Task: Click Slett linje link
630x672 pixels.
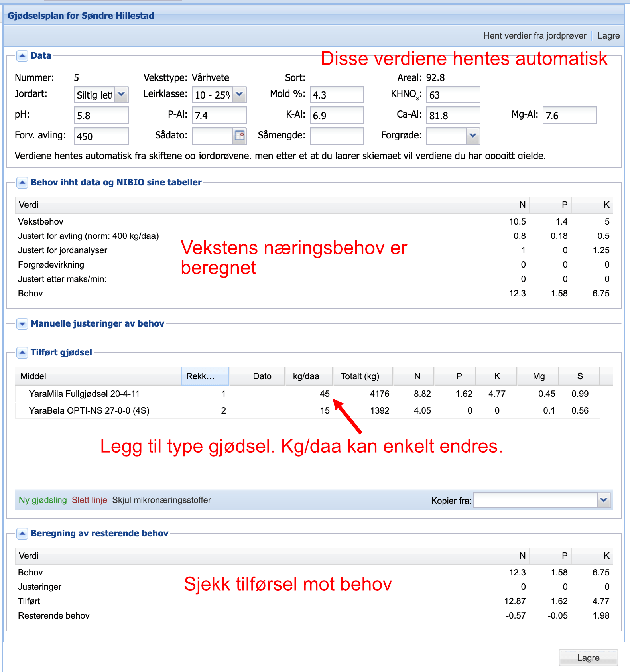Action: 89,500
